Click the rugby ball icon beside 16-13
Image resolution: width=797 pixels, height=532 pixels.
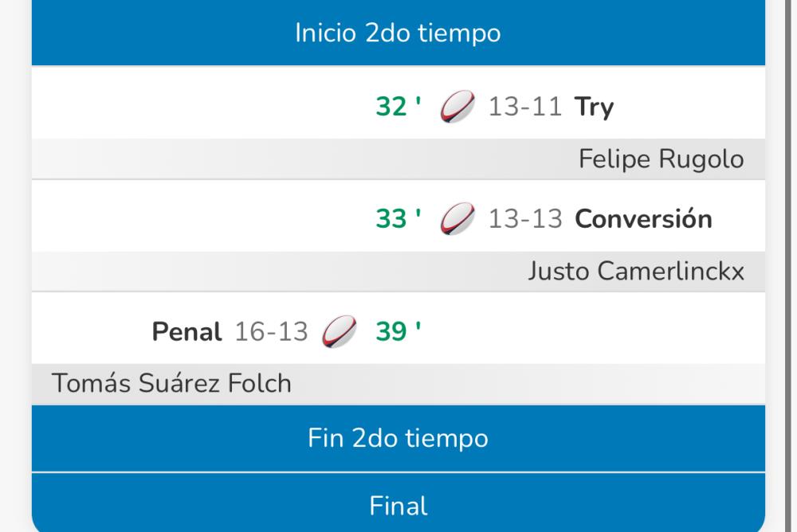click(x=340, y=332)
